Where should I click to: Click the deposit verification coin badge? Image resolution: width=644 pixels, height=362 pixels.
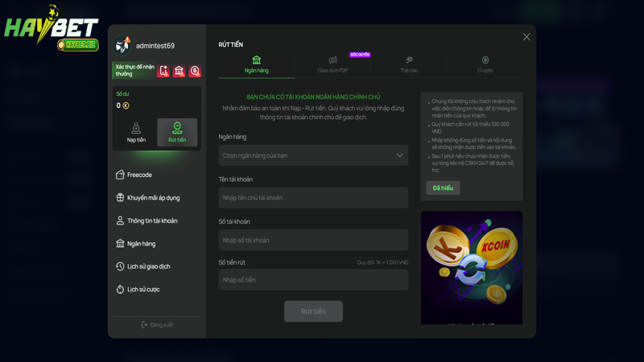point(194,71)
